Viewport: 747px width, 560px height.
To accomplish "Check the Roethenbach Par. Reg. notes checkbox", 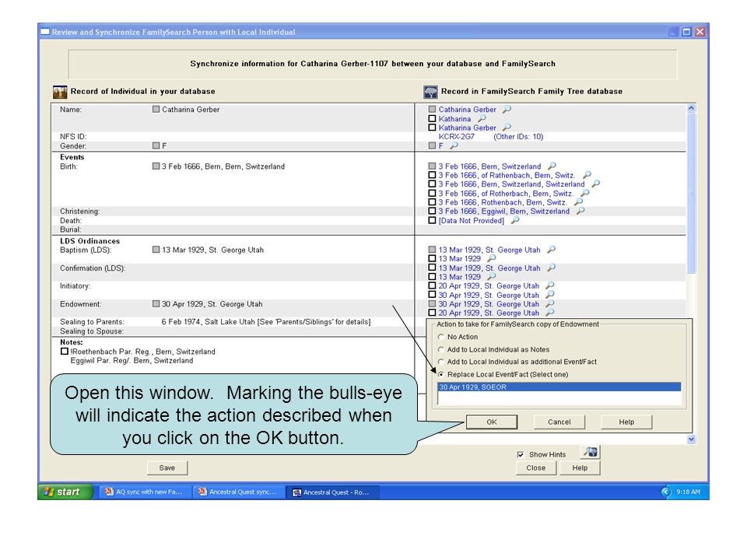I will click(x=65, y=352).
